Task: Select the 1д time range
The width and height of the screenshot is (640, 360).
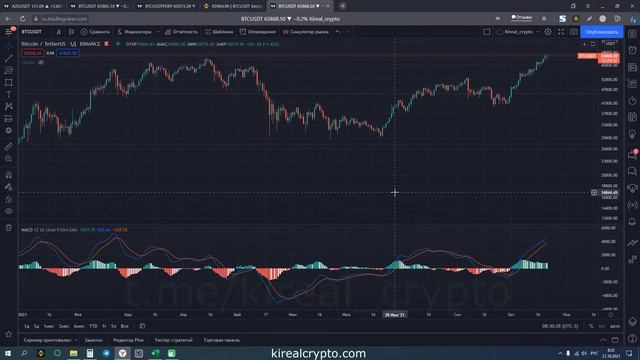Action: [27, 326]
